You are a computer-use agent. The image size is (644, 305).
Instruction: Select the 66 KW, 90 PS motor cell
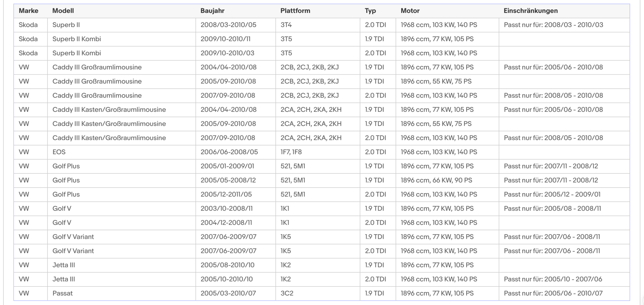click(447, 180)
